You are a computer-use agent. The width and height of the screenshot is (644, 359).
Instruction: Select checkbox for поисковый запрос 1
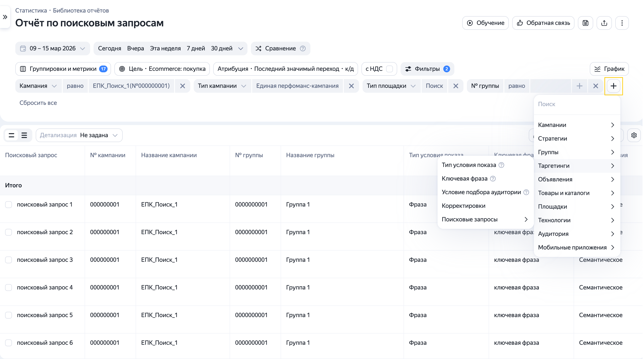(9, 205)
